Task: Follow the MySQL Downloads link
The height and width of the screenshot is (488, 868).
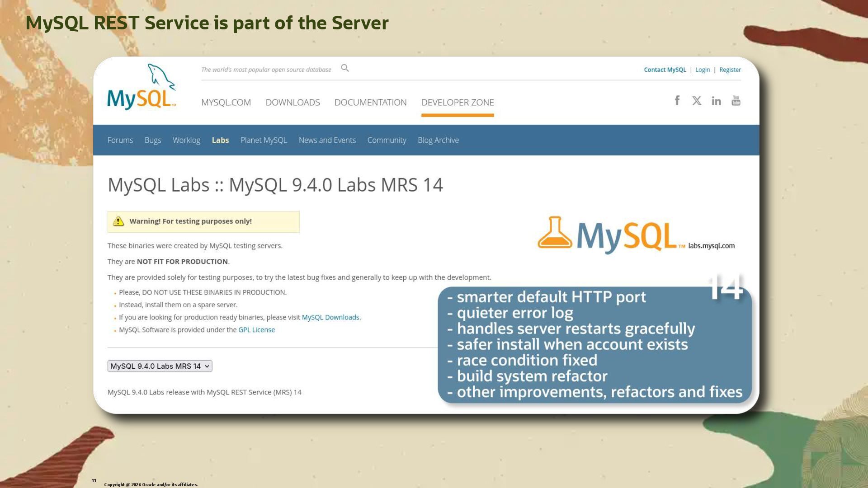Action: (330, 317)
